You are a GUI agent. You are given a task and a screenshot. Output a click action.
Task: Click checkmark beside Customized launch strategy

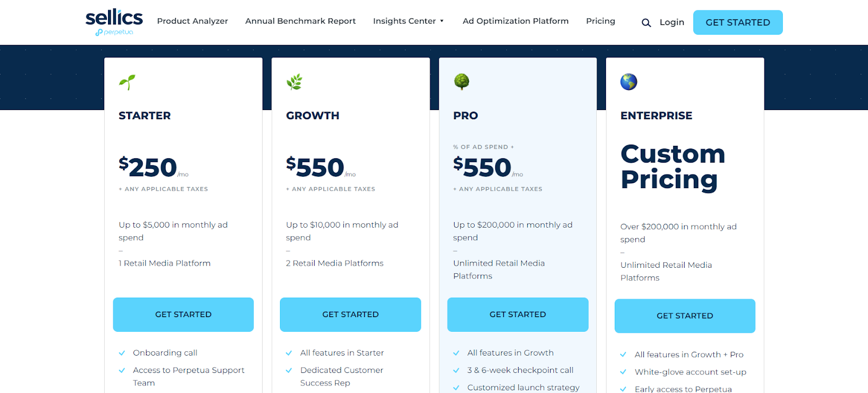(x=456, y=388)
